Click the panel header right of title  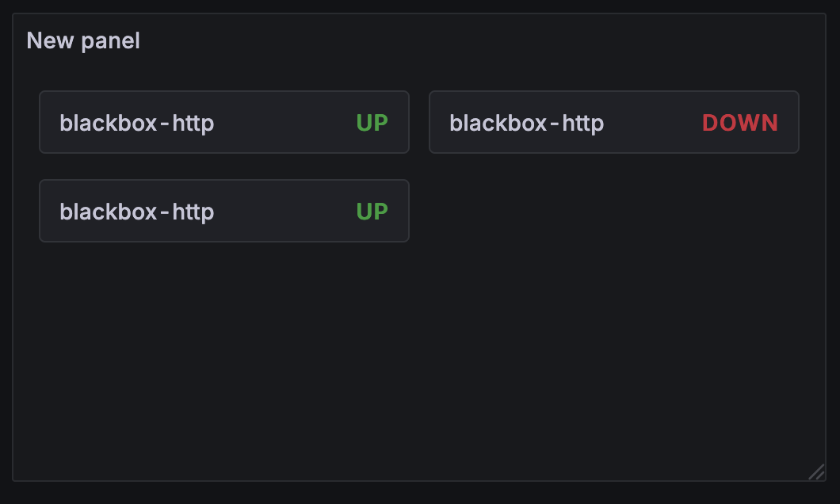coord(475,40)
